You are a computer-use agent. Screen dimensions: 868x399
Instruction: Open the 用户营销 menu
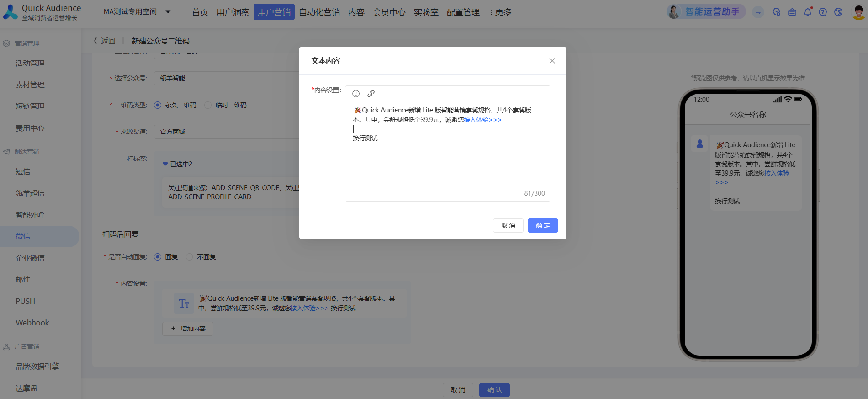(274, 12)
